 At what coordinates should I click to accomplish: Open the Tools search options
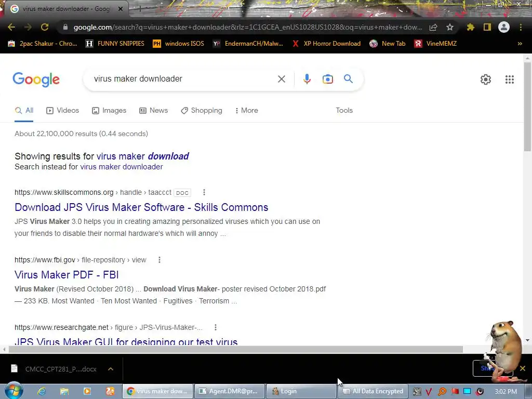pos(344,111)
